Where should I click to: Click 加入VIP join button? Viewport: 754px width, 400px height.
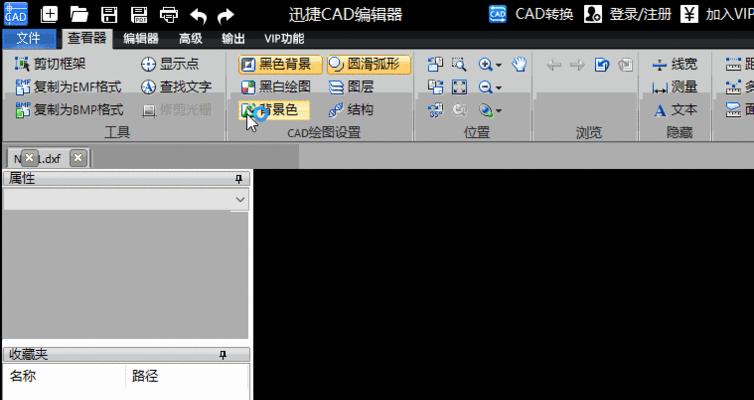[x=717, y=14]
